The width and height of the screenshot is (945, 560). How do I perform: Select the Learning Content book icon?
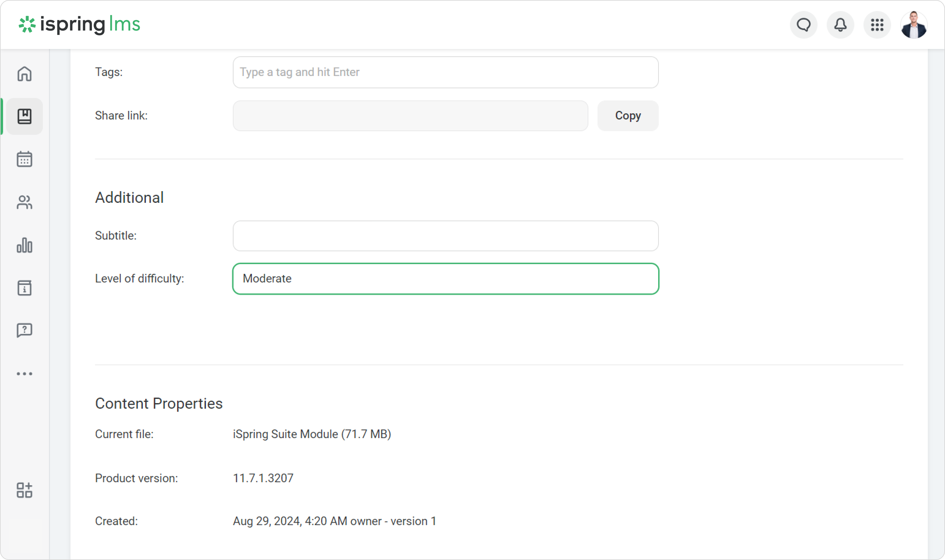point(25,116)
